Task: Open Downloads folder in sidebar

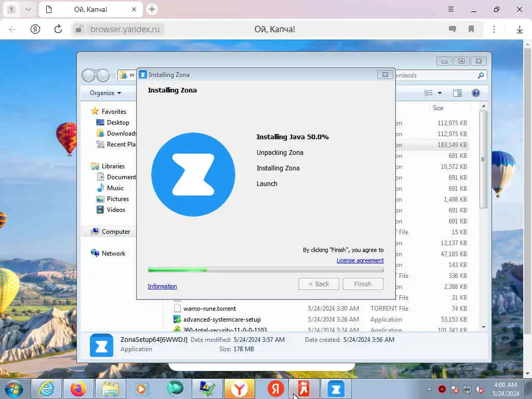Action: tap(116, 134)
